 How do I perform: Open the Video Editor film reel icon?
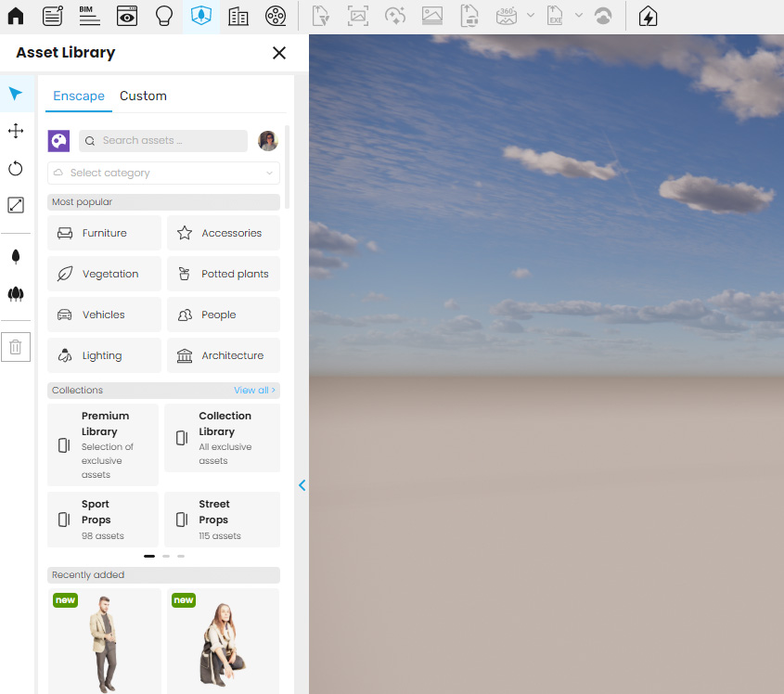point(276,16)
